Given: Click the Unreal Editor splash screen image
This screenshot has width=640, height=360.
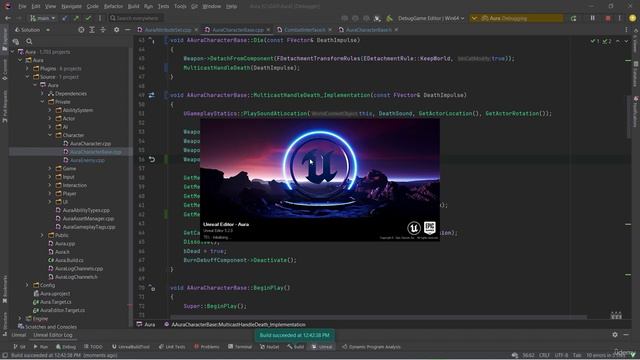Looking at the screenshot, I should click(320, 180).
